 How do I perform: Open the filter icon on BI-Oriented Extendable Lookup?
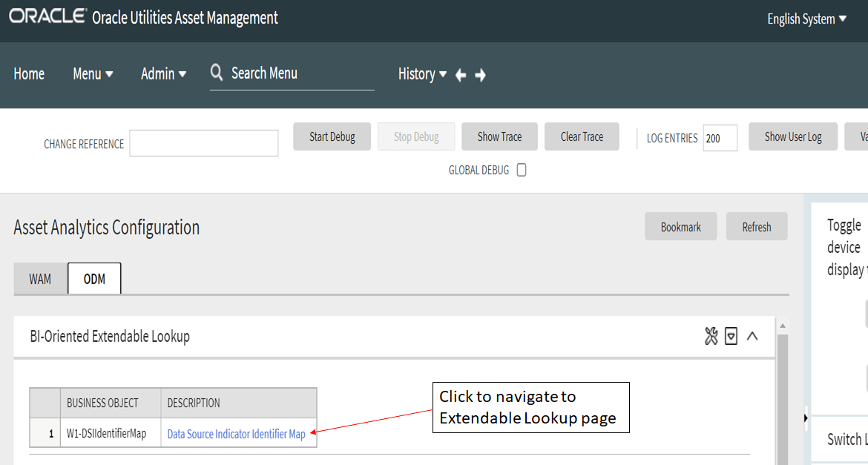click(731, 336)
